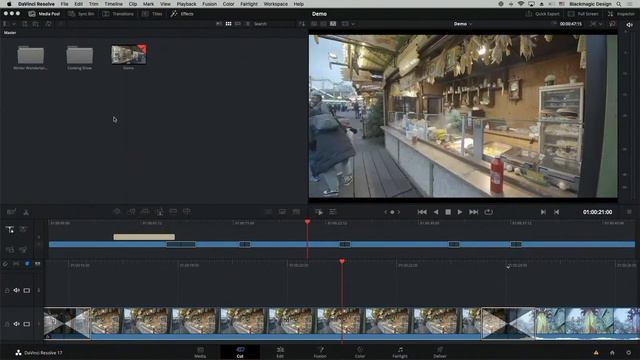Click the Wi-Fi status icon
Image resolution: width=640 pixels, height=360 pixels.
521,4
